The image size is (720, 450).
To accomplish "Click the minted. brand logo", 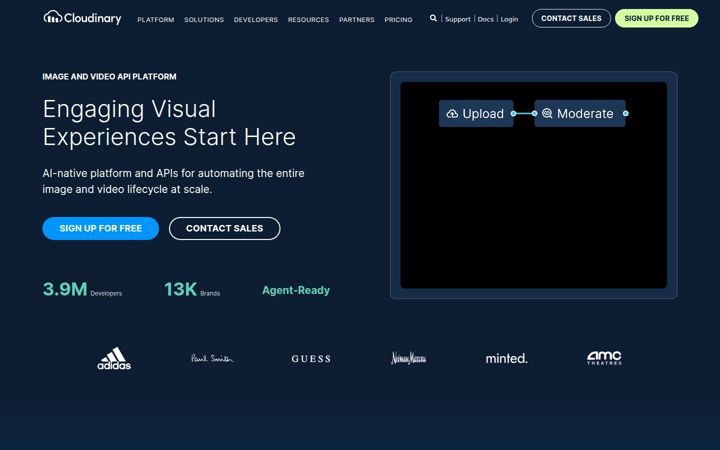I will coord(506,358).
